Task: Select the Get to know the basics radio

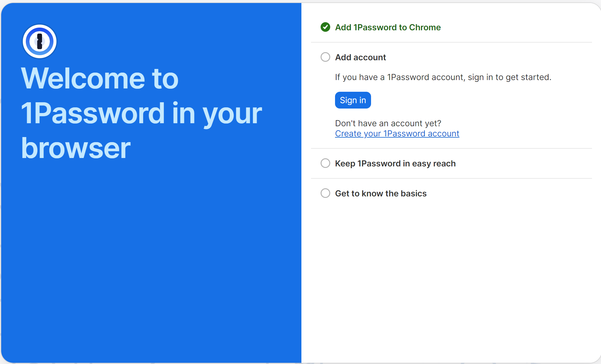Action: (x=325, y=193)
